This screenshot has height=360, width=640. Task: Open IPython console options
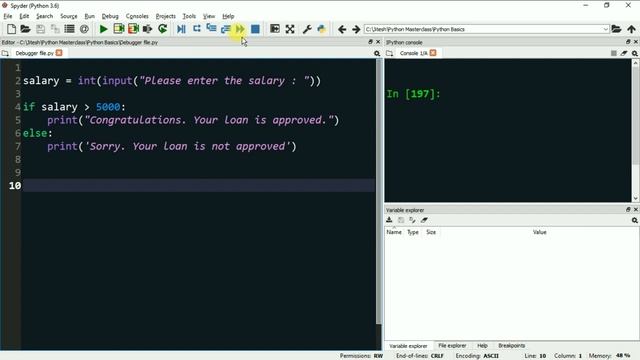coord(635,53)
